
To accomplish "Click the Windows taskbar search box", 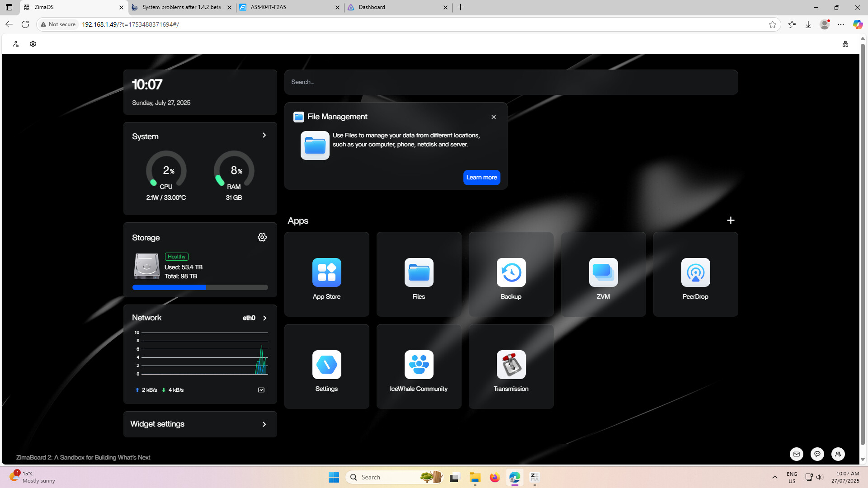I will click(394, 477).
